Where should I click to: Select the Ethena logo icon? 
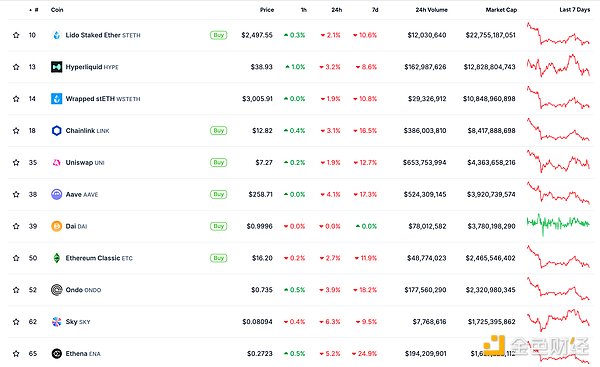click(x=57, y=354)
